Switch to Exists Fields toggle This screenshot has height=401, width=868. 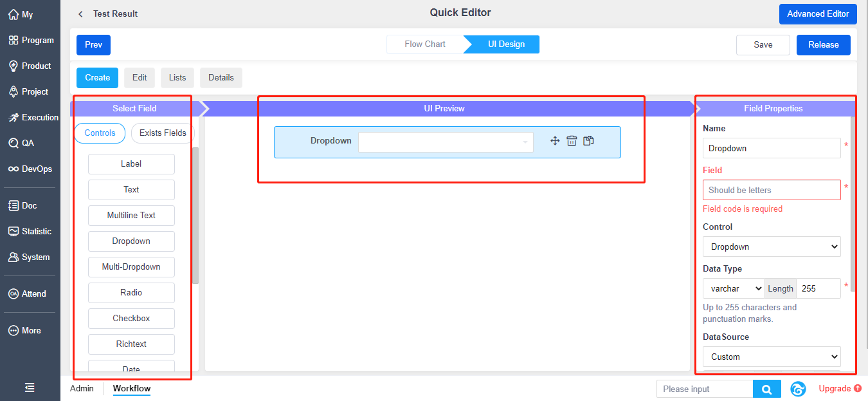click(162, 133)
